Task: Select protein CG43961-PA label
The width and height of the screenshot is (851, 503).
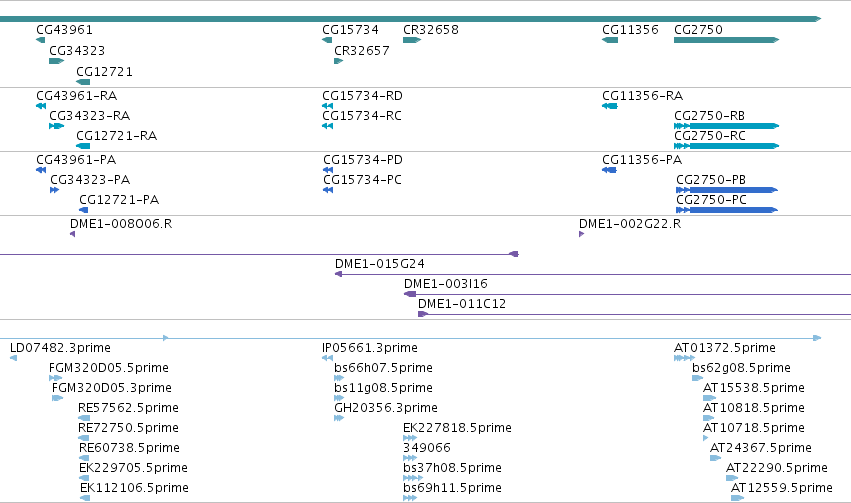Action: (76, 160)
